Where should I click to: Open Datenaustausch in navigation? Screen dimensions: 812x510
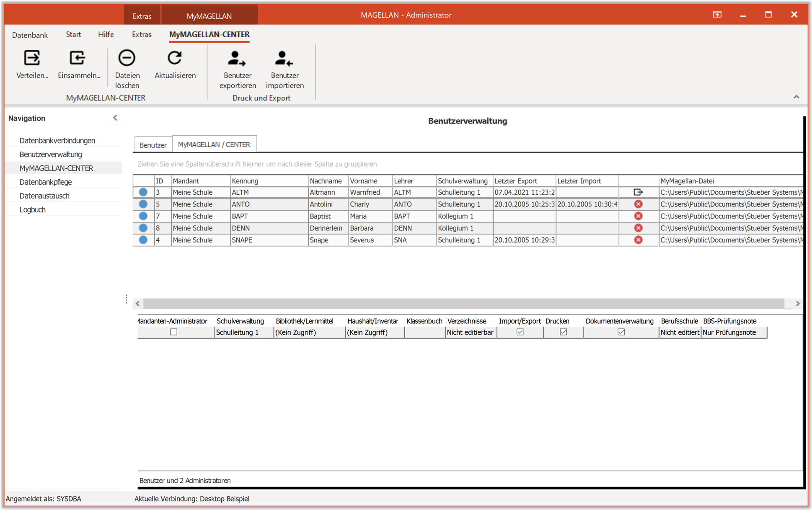(44, 196)
